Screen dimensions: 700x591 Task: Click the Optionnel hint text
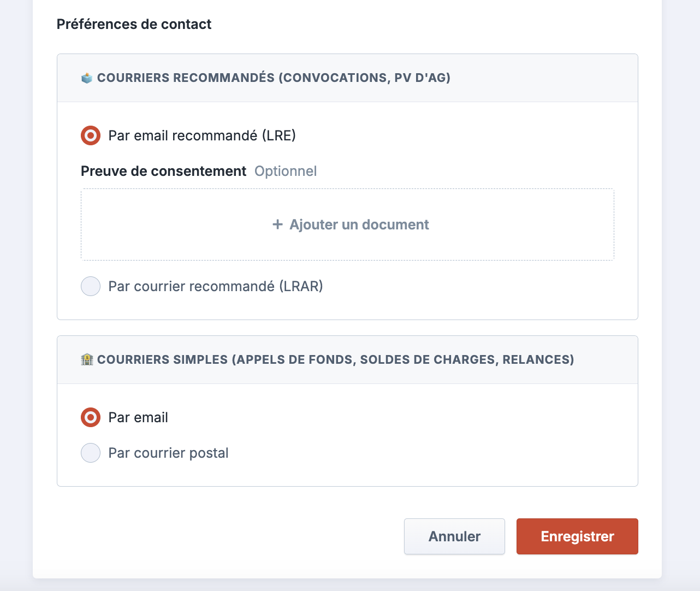(x=286, y=171)
